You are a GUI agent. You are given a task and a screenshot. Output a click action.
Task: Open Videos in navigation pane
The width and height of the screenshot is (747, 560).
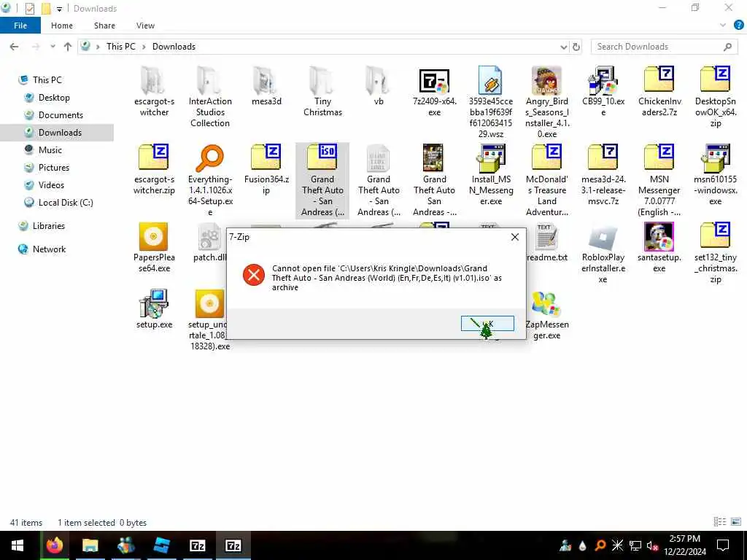pos(51,185)
